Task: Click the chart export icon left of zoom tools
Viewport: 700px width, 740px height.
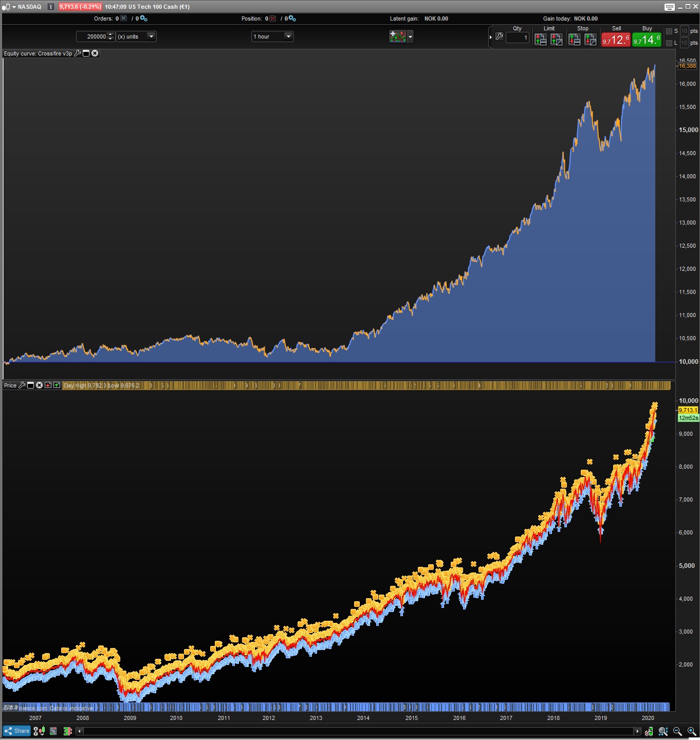Action: click(x=649, y=731)
